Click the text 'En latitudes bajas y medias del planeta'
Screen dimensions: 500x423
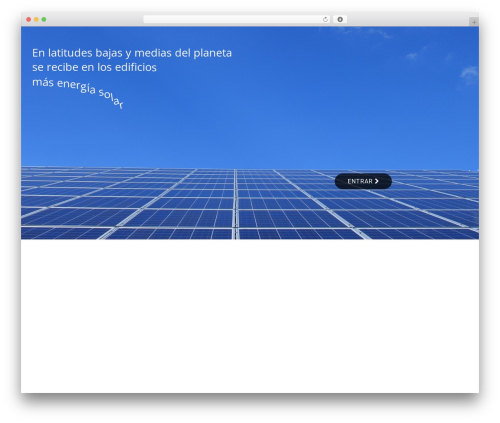[132, 53]
